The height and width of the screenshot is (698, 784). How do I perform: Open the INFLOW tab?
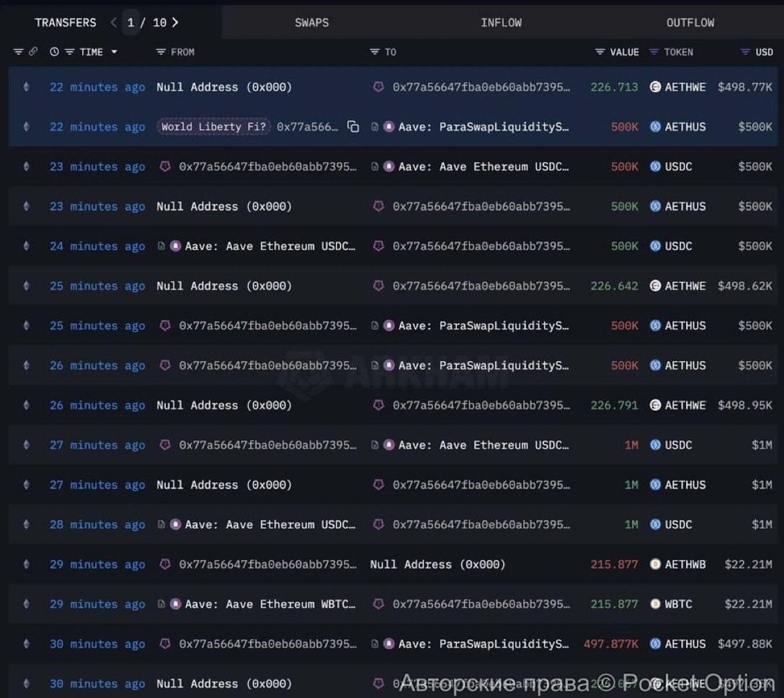(x=501, y=22)
